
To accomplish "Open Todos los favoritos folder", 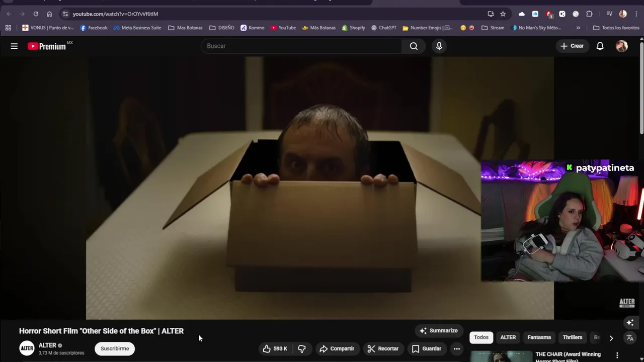I will click(x=616, y=28).
